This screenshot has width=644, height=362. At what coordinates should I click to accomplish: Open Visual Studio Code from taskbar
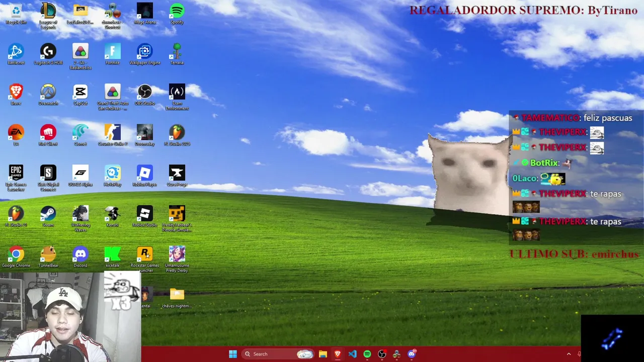(x=352, y=354)
